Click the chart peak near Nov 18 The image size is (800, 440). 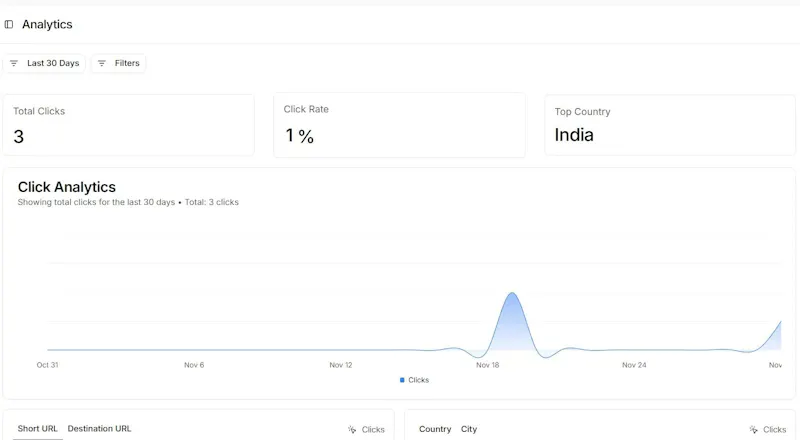[x=512, y=294]
